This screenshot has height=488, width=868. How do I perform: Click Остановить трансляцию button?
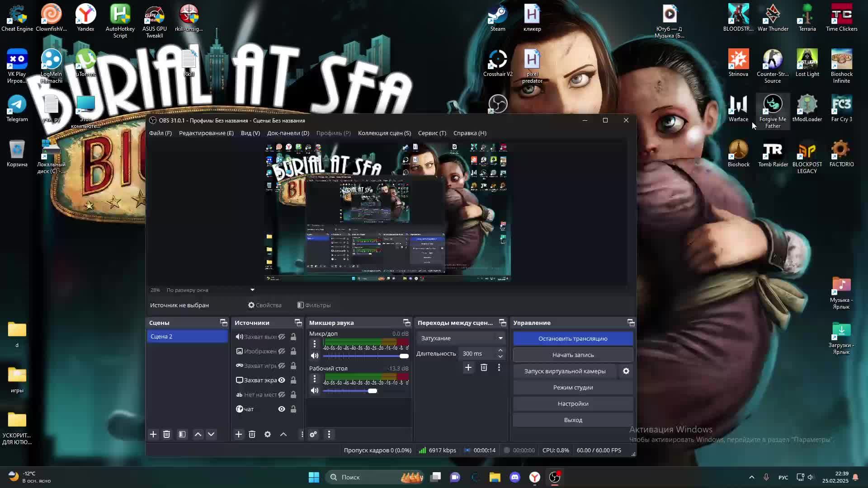click(x=573, y=338)
